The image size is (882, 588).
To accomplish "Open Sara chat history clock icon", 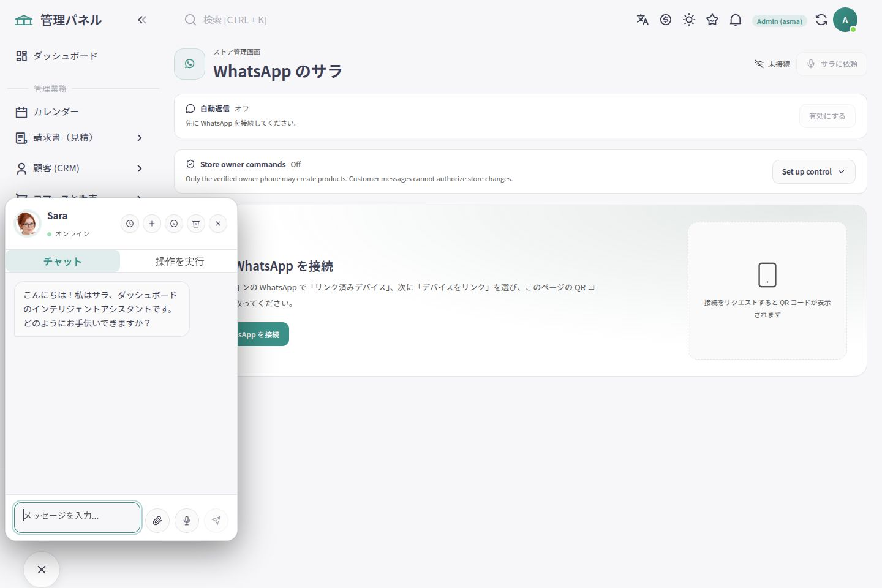I will click(130, 224).
